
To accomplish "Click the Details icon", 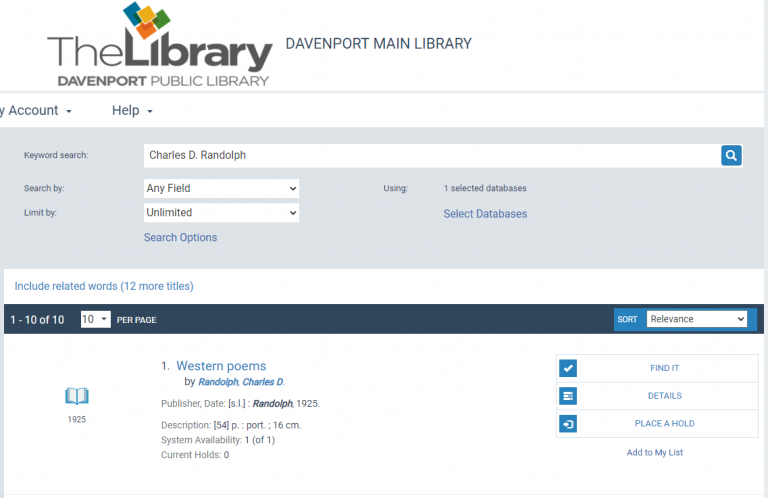I will coord(568,396).
